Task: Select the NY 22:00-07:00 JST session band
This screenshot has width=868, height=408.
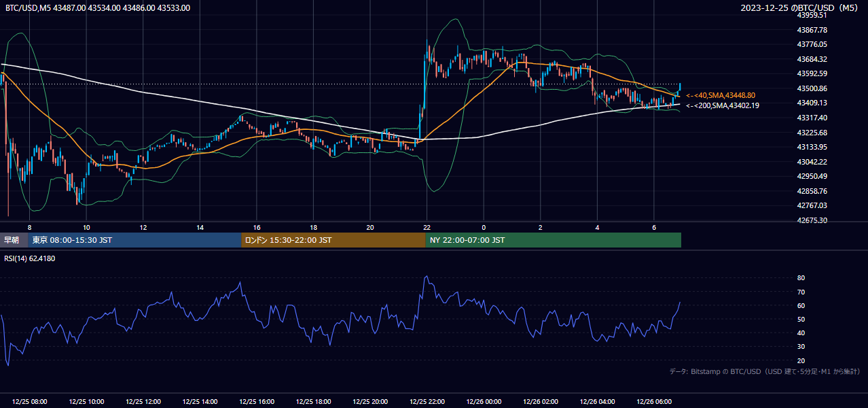Action: (553, 240)
